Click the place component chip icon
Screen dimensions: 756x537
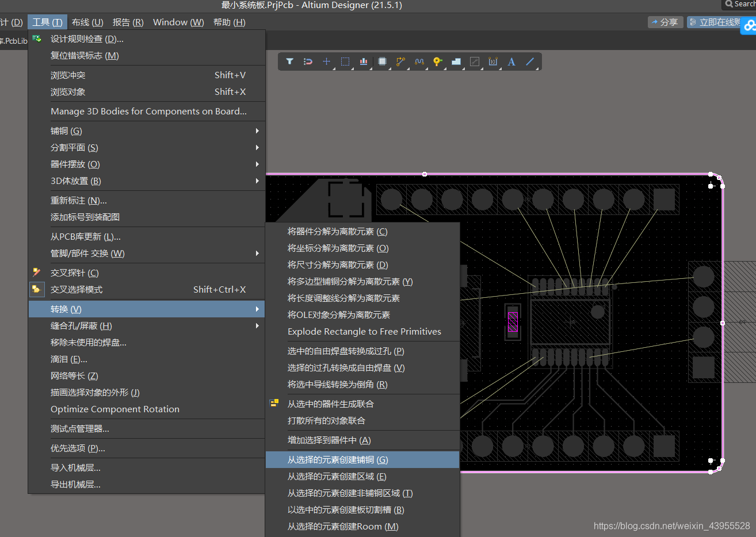coord(382,62)
